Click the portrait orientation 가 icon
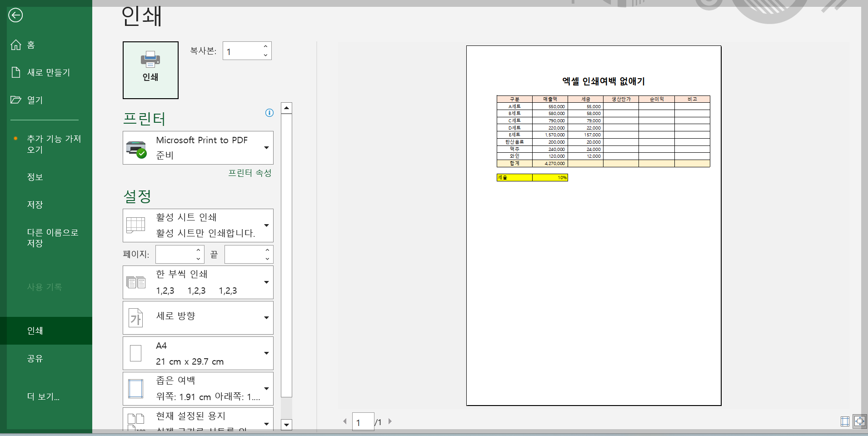The height and width of the screenshot is (436, 868). click(x=136, y=318)
